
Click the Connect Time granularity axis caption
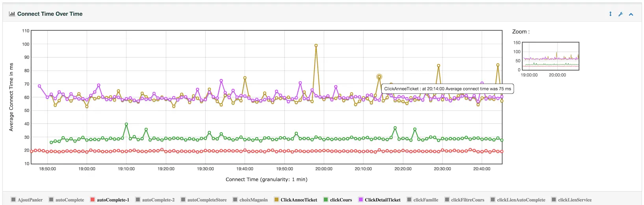point(267,179)
